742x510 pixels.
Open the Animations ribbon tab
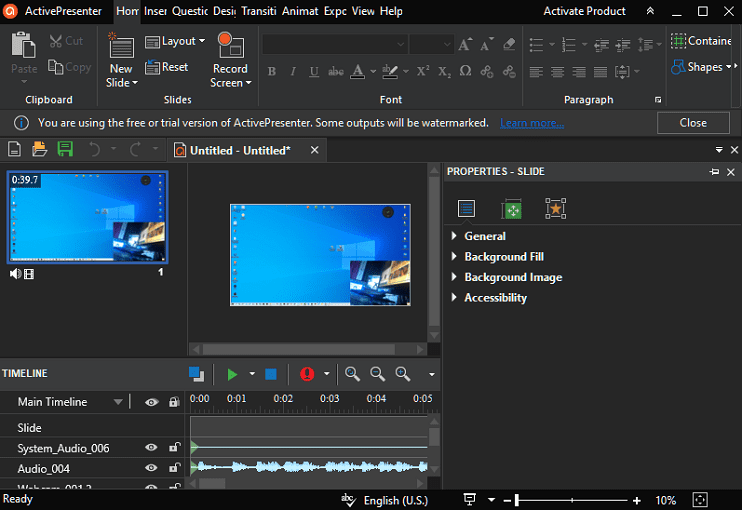[300, 11]
